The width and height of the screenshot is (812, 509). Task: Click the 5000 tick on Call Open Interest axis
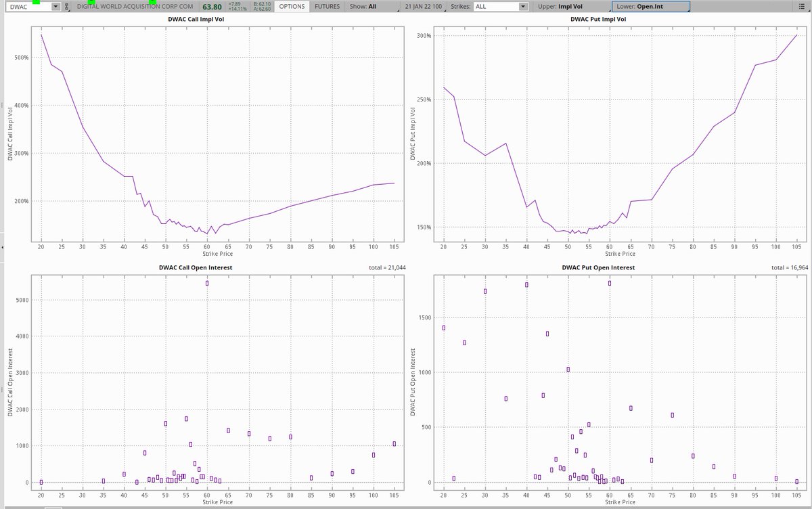[x=22, y=299]
